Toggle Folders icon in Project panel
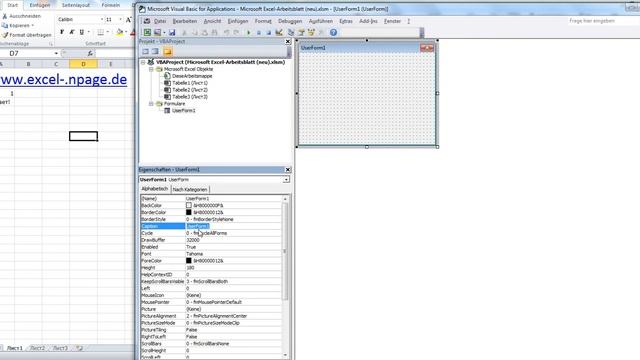 (x=167, y=51)
